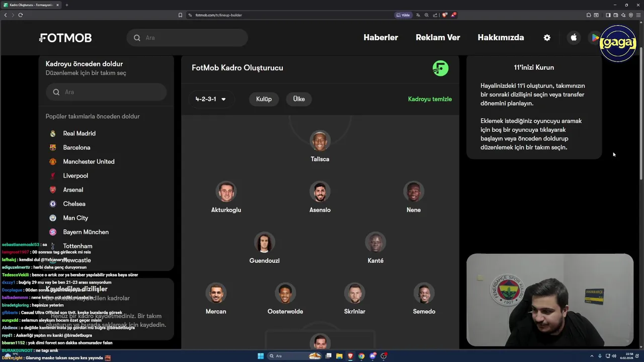Click Barcelona team crest
644x362 pixels.
tap(53, 147)
